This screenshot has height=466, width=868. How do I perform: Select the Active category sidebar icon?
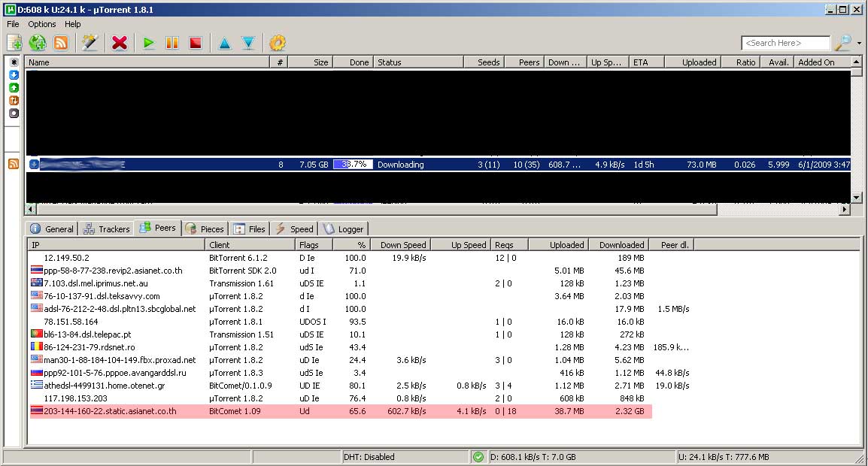14,100
